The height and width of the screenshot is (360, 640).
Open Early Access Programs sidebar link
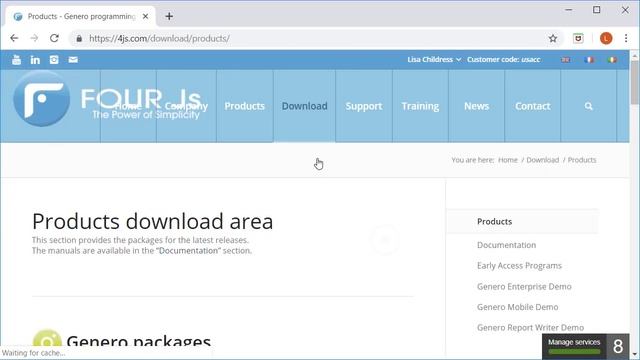point(519,266)
